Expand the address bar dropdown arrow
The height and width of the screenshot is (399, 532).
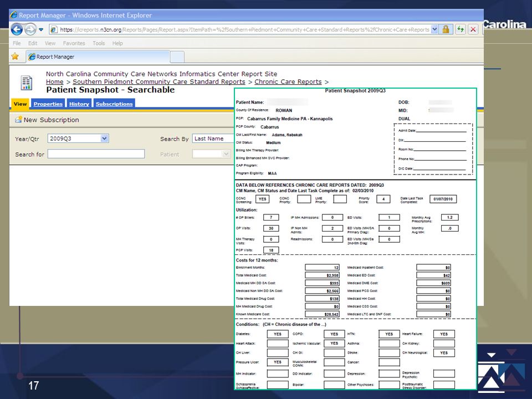click(434, 29)
